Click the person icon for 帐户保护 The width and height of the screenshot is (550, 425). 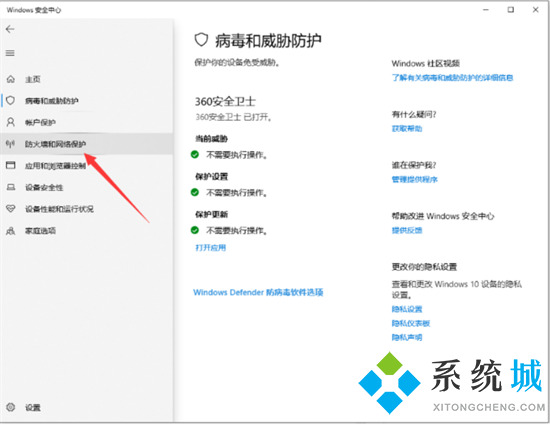pos(11,122)
